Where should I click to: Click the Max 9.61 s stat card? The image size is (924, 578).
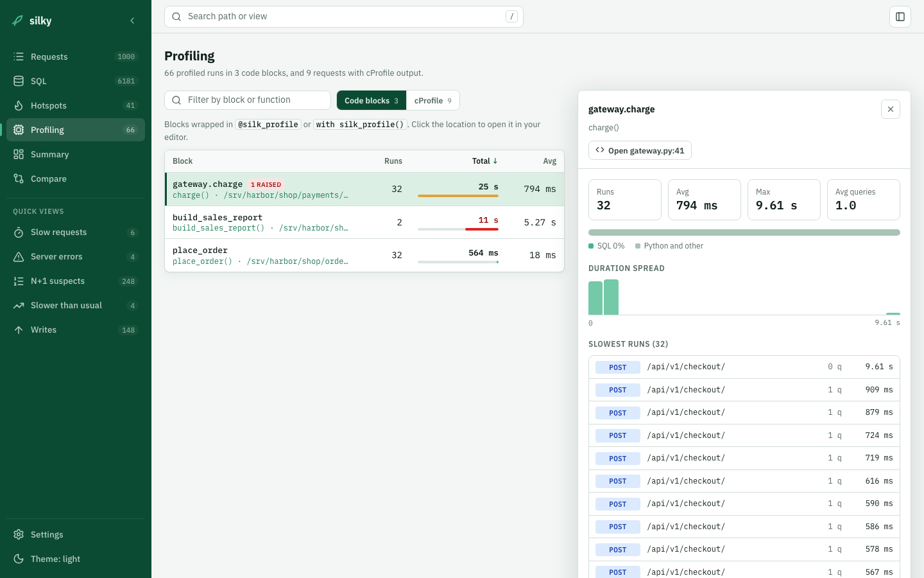(x=784, y=200)
